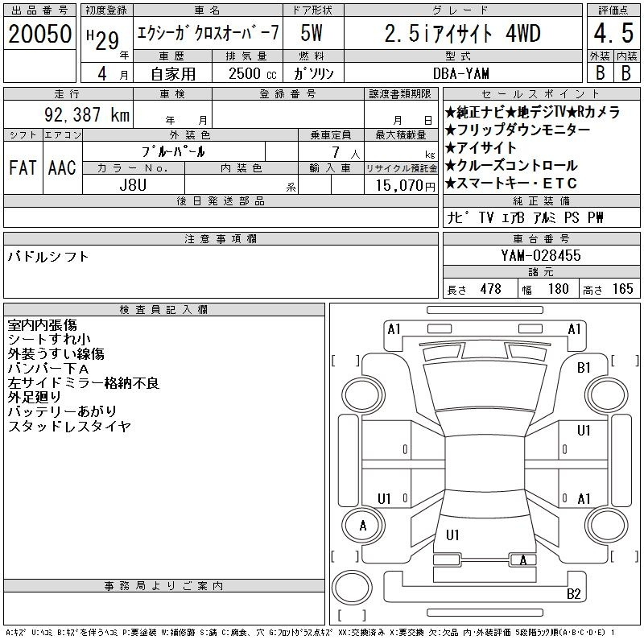Image resolution: width=644 pixels, height=644 pixels.
Task: Select inspector note バッテリーあがり
Action: point(63,411)
